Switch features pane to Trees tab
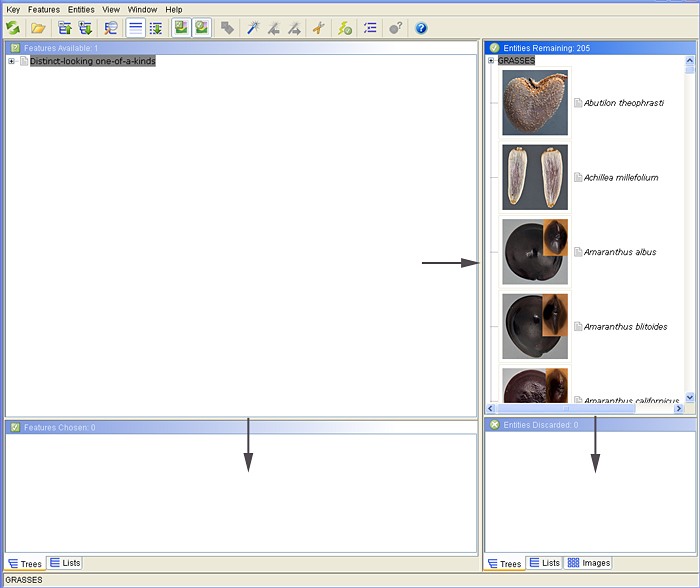 point(25,564)
